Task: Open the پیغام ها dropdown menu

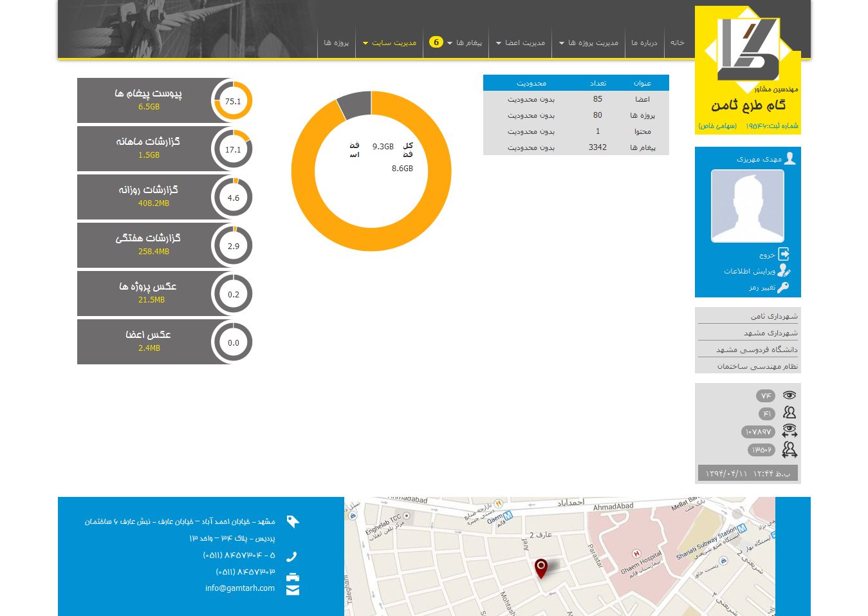Action: click(x=465, y=43)
